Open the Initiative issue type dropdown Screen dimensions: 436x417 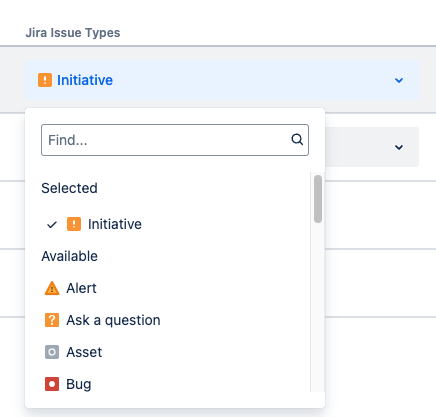222,80
